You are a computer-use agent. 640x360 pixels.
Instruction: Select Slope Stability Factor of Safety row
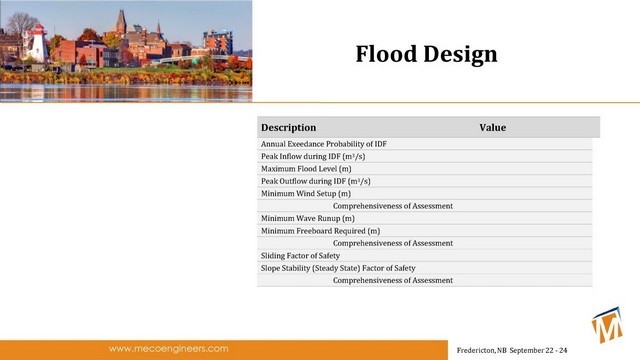click(x=424, y=268)
